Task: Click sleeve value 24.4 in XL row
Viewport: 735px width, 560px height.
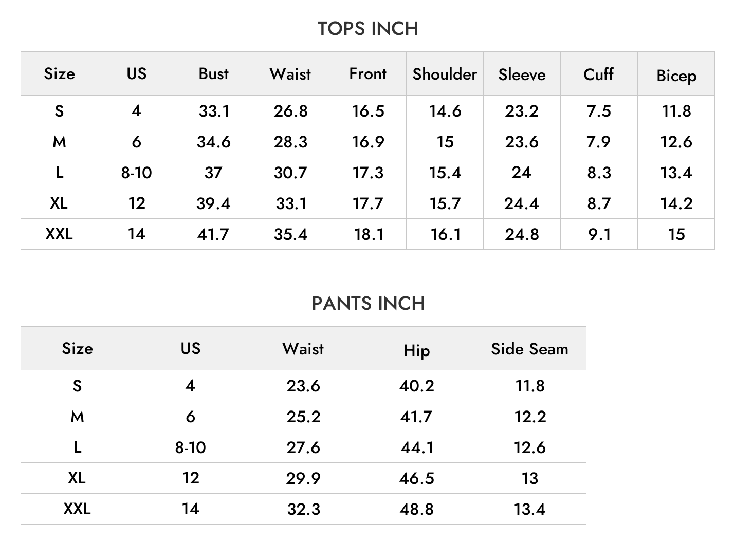Action: 521,203
